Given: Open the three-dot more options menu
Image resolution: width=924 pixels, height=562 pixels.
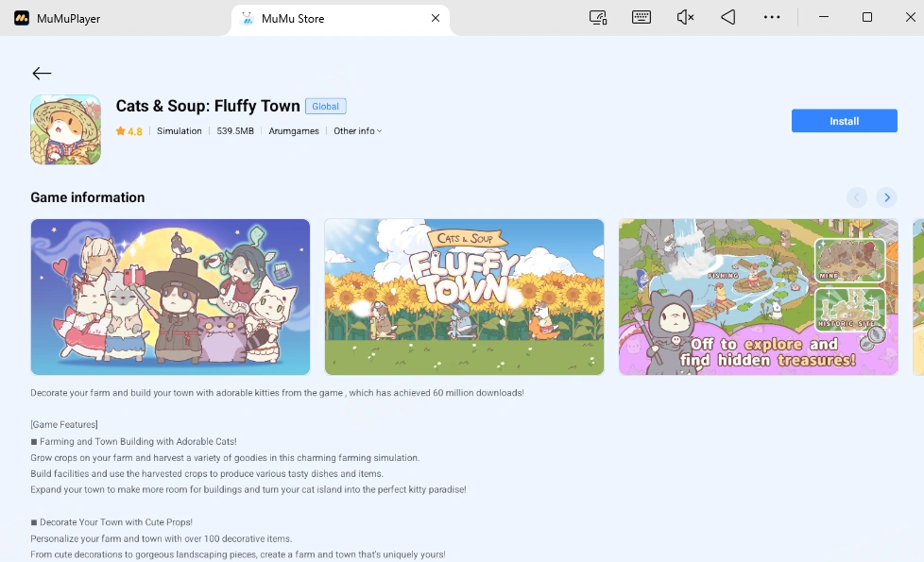Looking at the screenshot, I should (771, 17).
